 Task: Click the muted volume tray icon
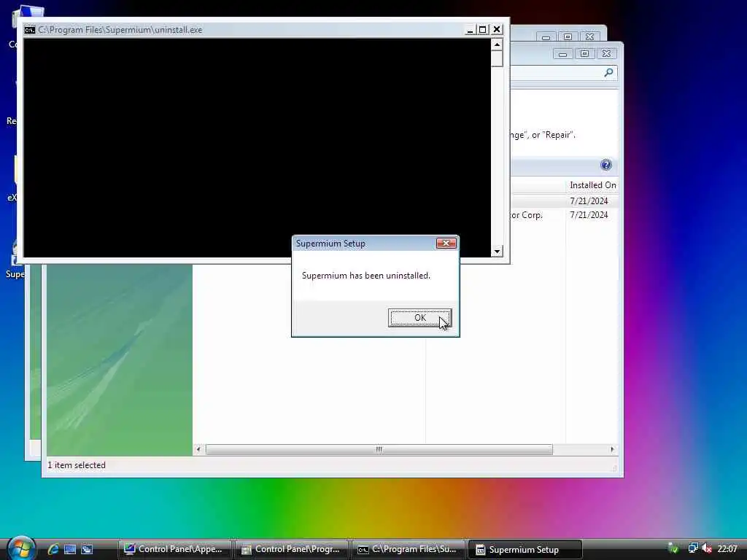click(707, 549)
